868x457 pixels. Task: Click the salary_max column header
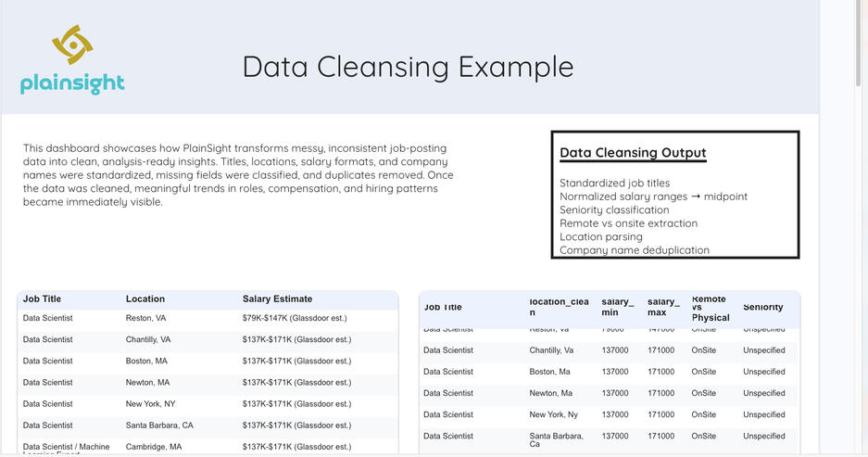(663, 307)
